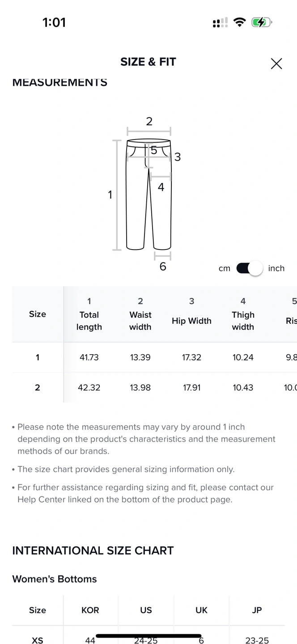
Task: Tap the inch unit label
Action: point(276,268)
